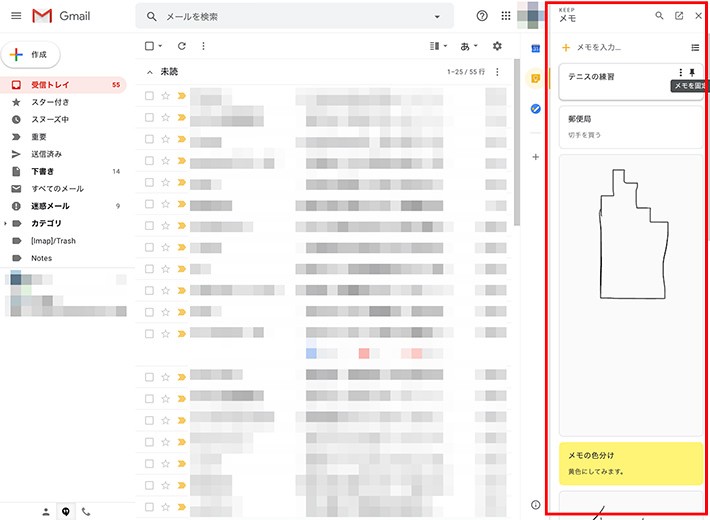Screen dimensions: 710x520
Task: Close the Keep メモ side panel
Action: coord(698,16)
